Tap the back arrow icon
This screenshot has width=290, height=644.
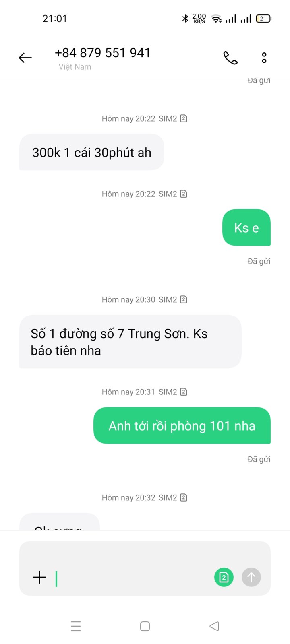(x=25, y=58)
